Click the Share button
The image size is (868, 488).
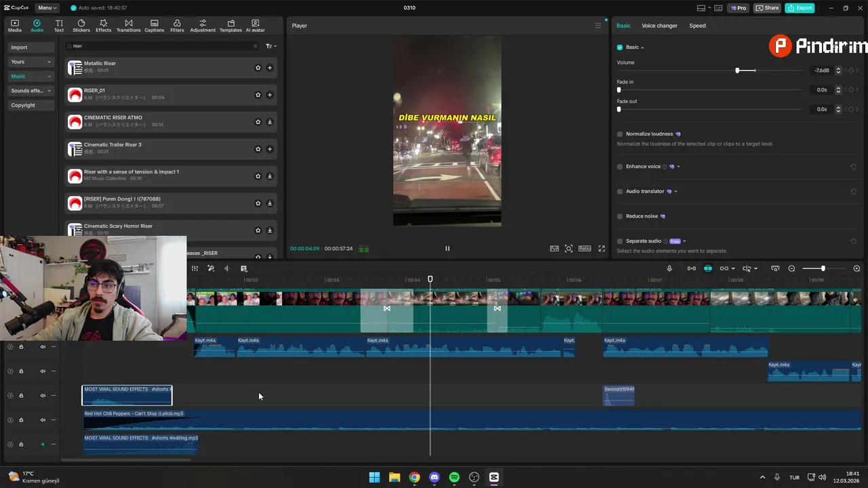pyautogui.click(x=767, y=8)
